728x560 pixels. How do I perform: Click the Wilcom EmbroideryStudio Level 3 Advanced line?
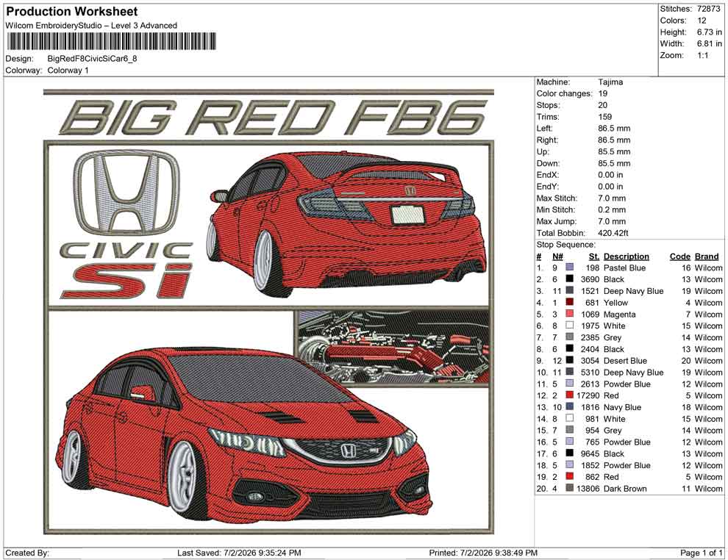tap(91, 26)
